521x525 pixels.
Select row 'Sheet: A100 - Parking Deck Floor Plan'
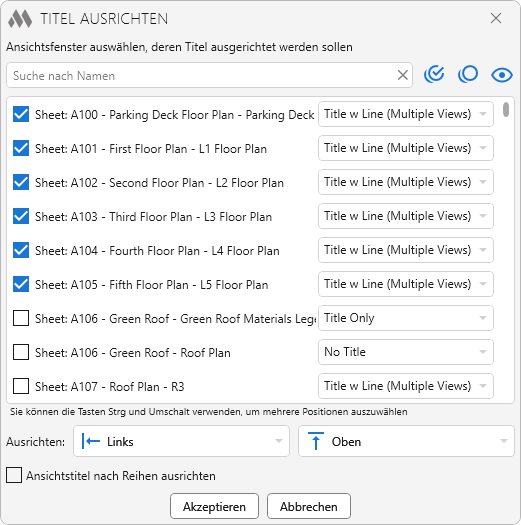(x=174, y=115)
